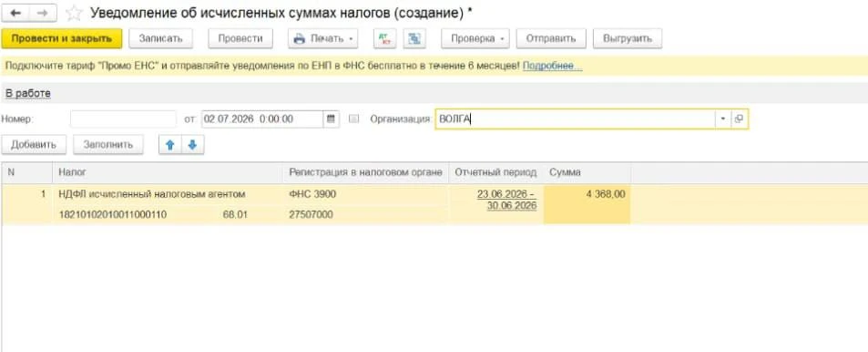This screenshot has width=868, height=352.
Task: Open calendar picker for date field
Action: (331, 119)
